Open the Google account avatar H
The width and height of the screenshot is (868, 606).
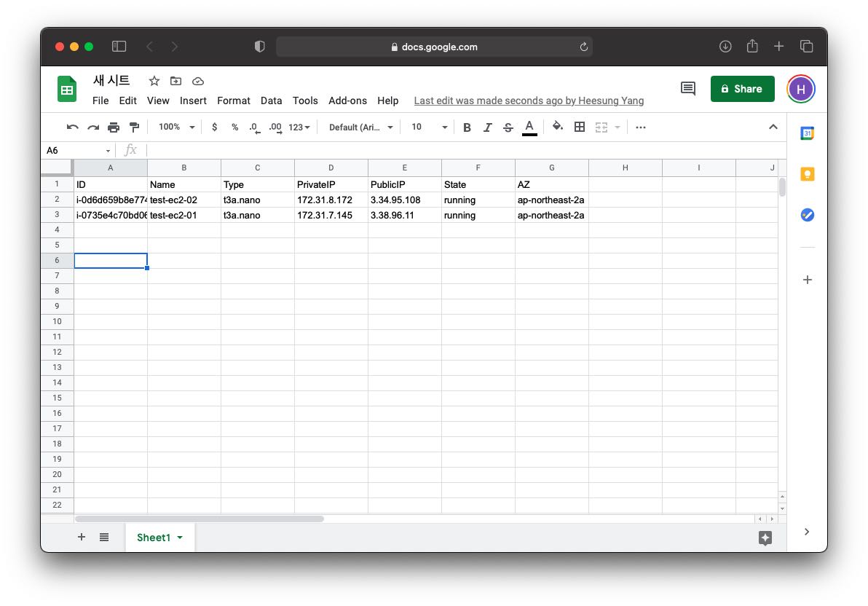(x=800, y=89)
